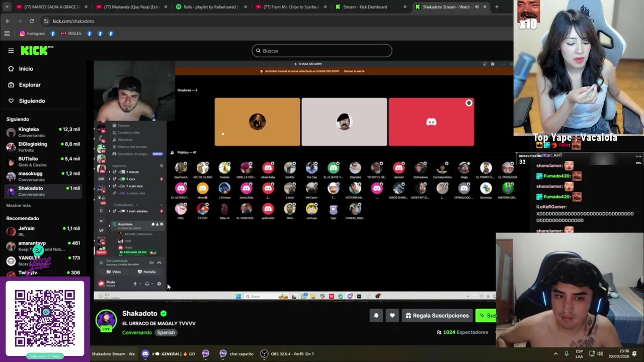Image resolution: width=644 pixels, height=362 pixels.
Task: Click Discord avatar tile in streamed call
Action: pos(431,122)
